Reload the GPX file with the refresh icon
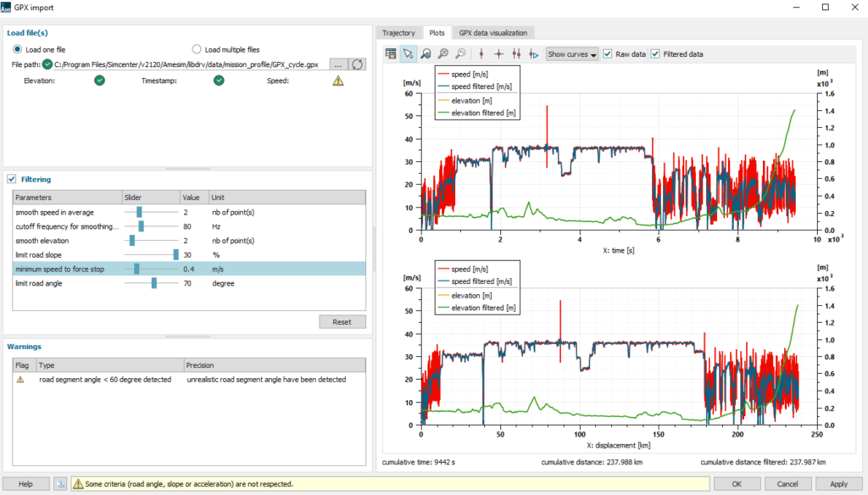This screenshot has width=868, height=495. [356, 63]
